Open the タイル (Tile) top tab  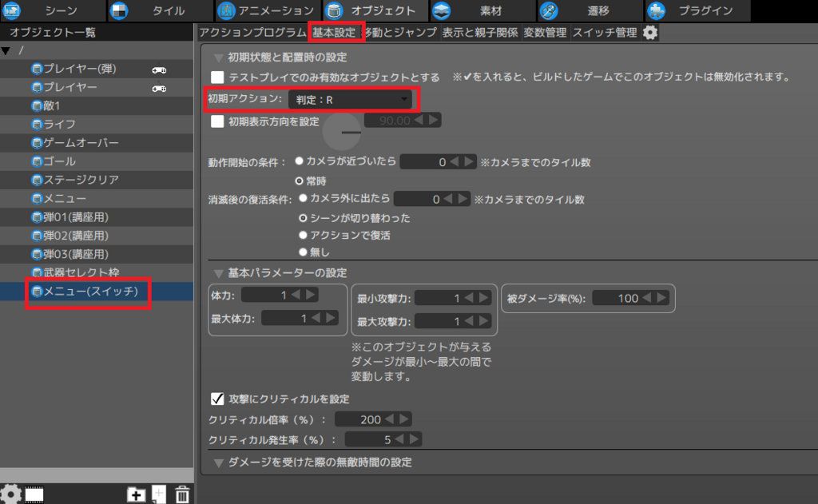159,10
